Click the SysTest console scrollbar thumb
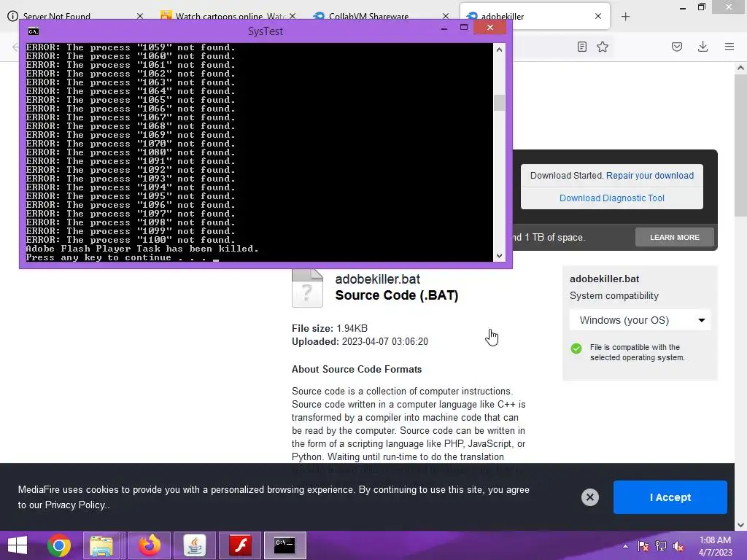The width and height of the screenshot is (747, 560). tap(499, 102)
